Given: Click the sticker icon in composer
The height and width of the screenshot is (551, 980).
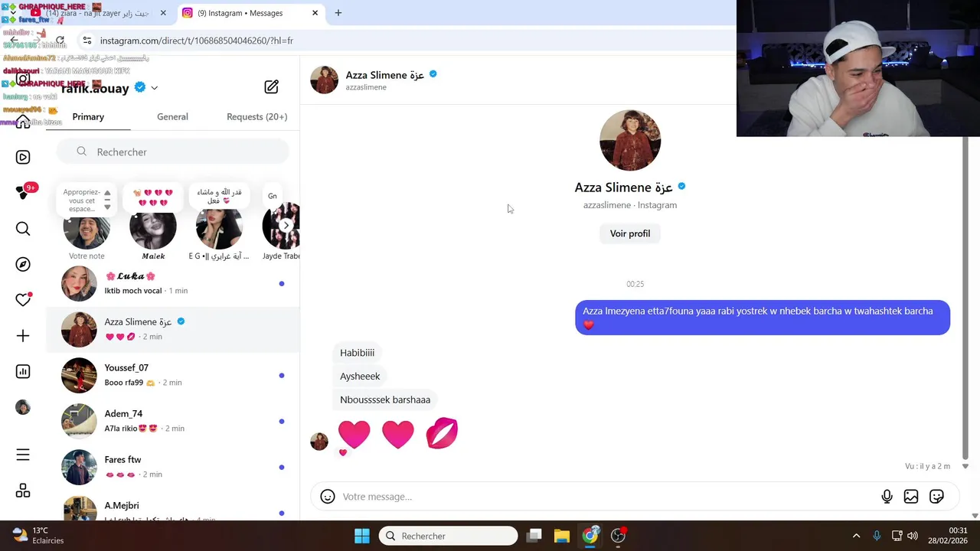Looking at the screenshot, I should pos(936,497).
